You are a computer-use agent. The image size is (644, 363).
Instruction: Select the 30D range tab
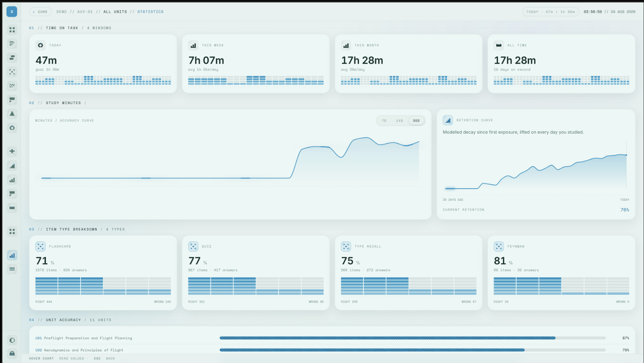point(416,121)
